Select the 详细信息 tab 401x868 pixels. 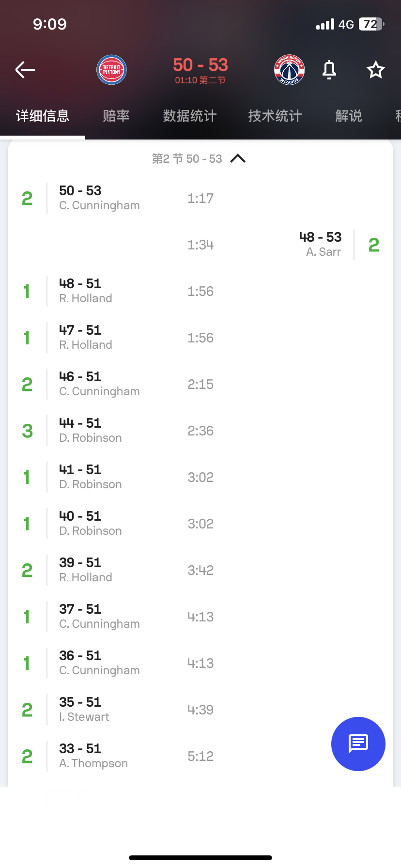click(x=43, y=116)
